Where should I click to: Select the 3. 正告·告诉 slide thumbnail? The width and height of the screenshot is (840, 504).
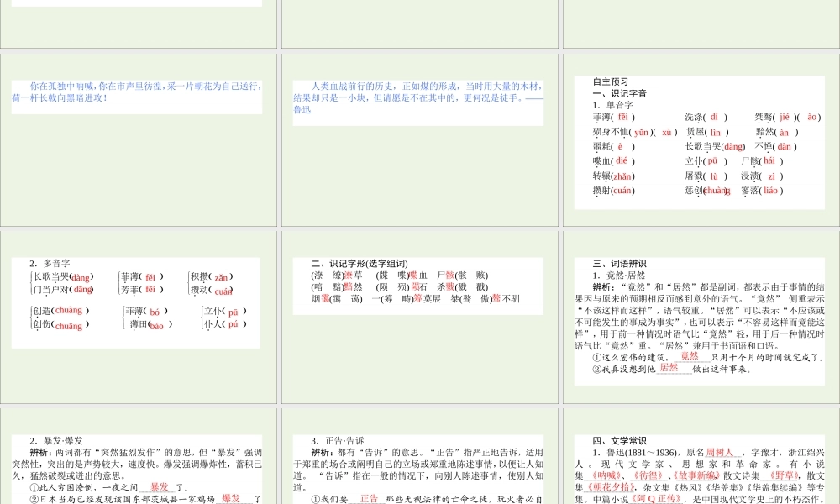(419, 456)
